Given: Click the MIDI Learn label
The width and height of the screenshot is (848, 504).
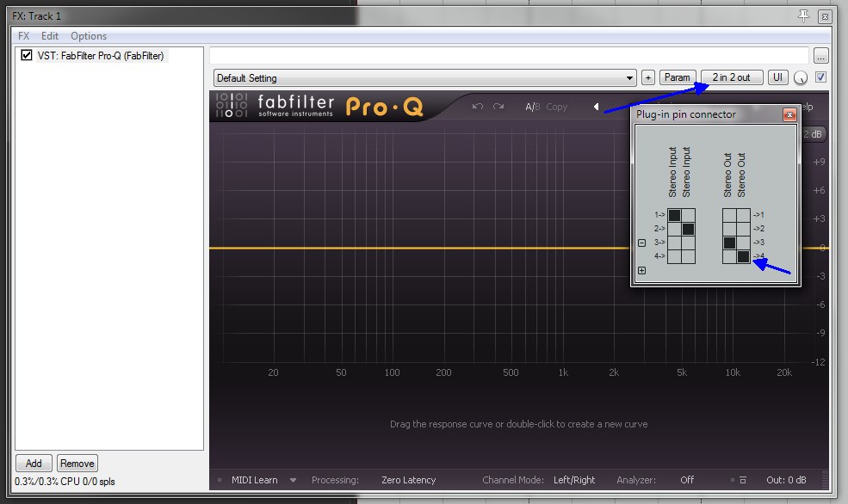Looking at the screenshot, I should click(254, 480).
